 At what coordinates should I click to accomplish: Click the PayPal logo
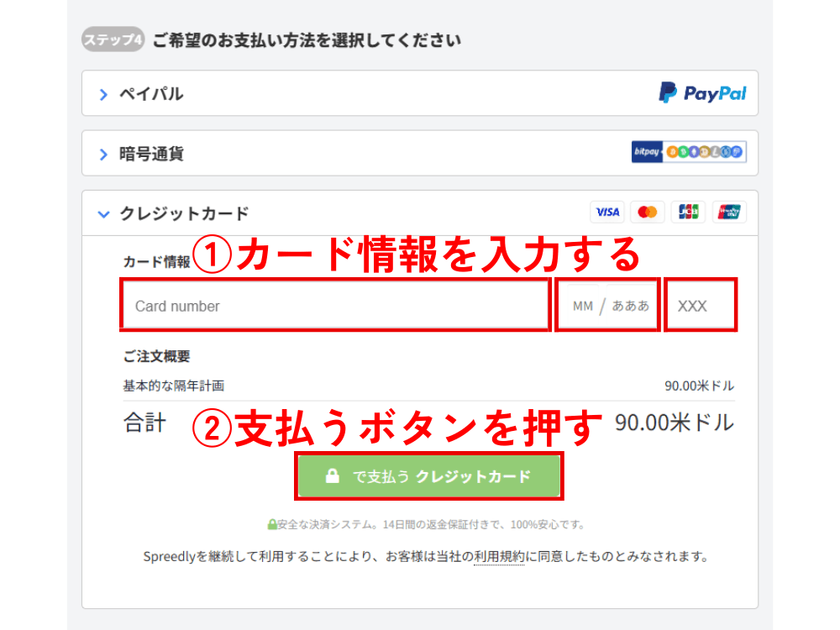click(x=702, y=93)
